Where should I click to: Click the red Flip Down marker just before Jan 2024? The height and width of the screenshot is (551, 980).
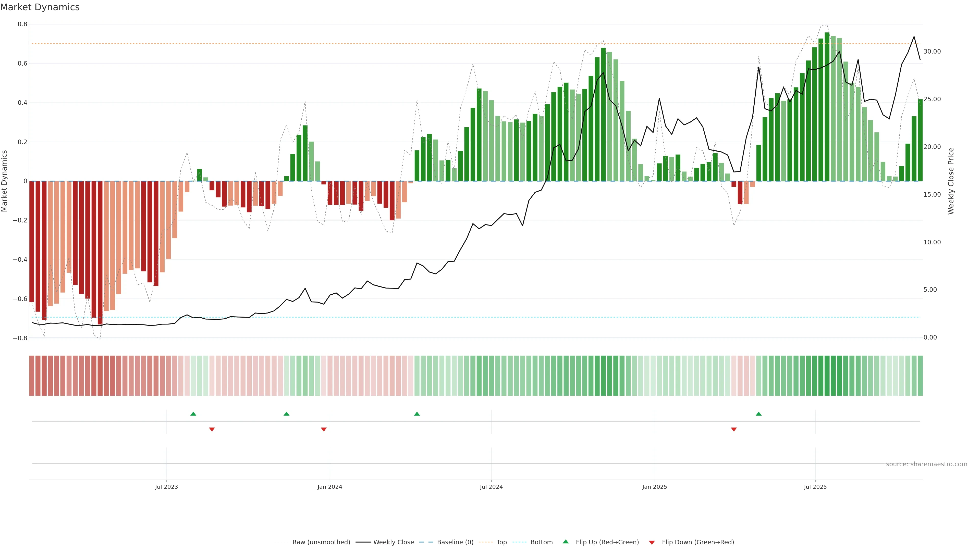click(x=324, y=429)
